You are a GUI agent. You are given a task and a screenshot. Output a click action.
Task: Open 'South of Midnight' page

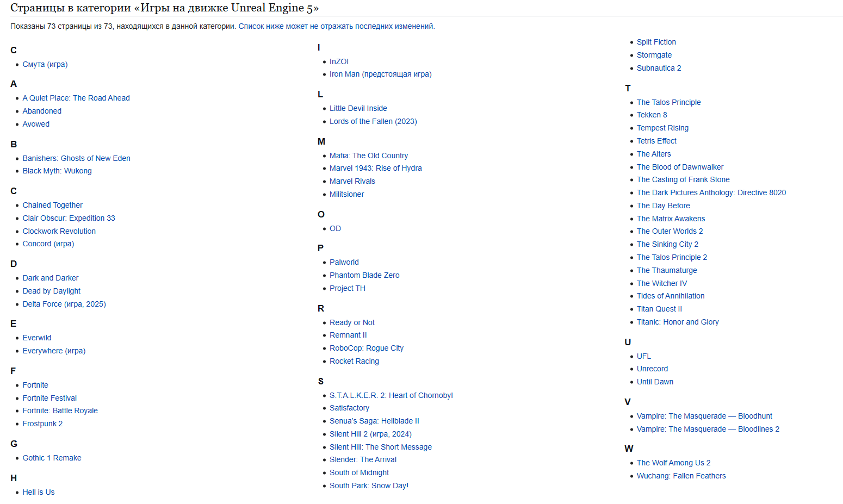[359, 472]
